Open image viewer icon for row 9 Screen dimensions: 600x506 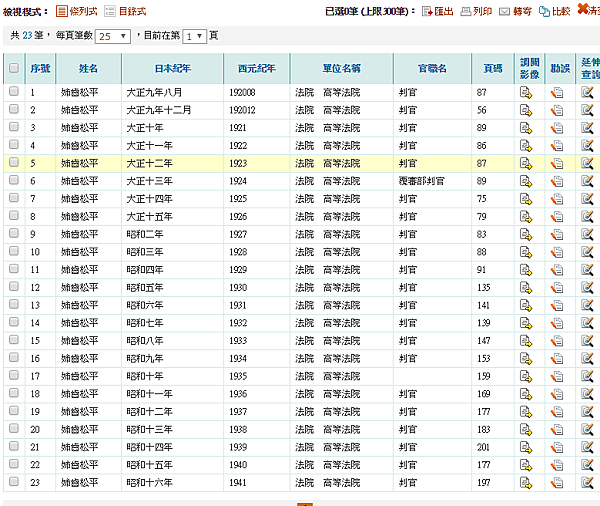coord(526,234)
